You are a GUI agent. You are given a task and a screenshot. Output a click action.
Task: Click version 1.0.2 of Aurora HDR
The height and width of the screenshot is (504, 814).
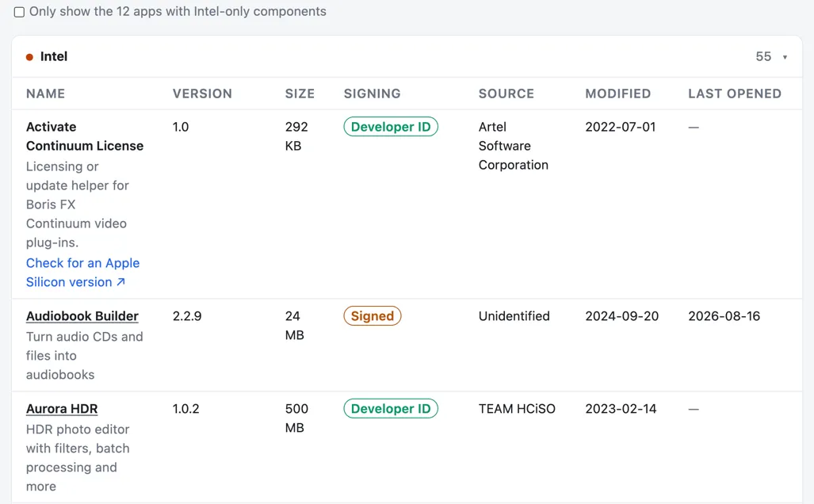pos(185,409)
